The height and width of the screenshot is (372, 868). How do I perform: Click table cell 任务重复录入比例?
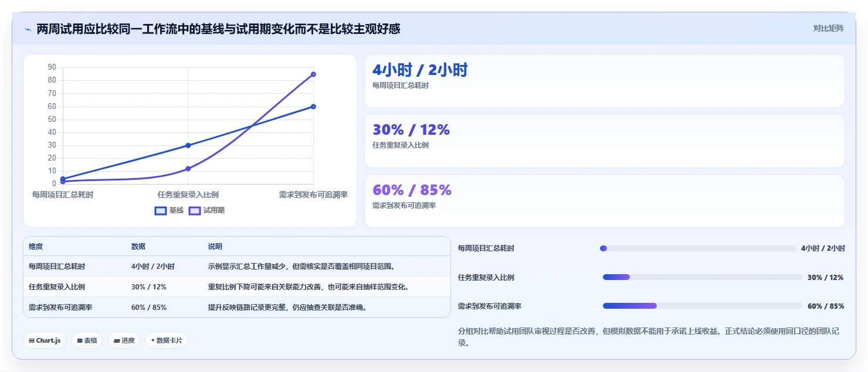pos(57,287)
